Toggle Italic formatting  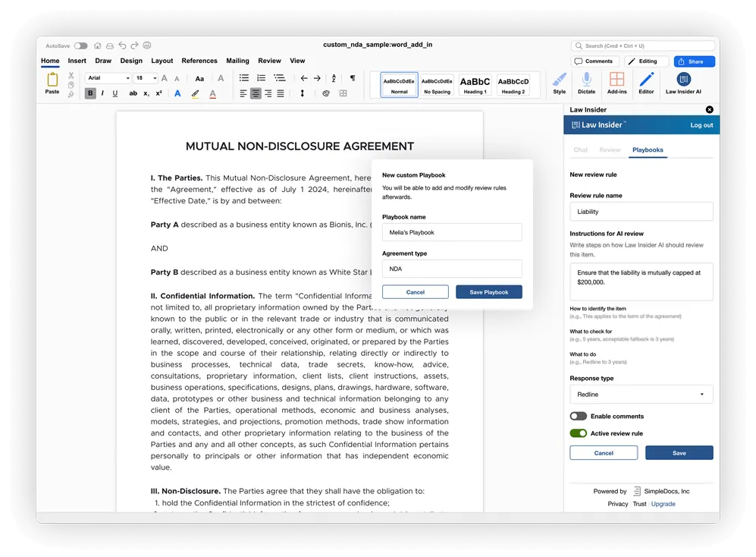[102, 93]
